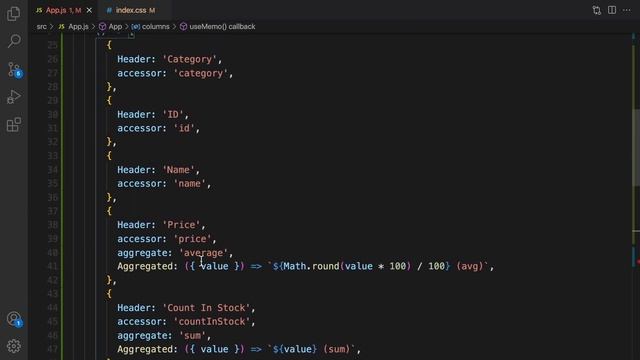Viewport: 640px width, 360px height.
Task: Click line number 41 in gutter
Action: [x=52, y=266]
